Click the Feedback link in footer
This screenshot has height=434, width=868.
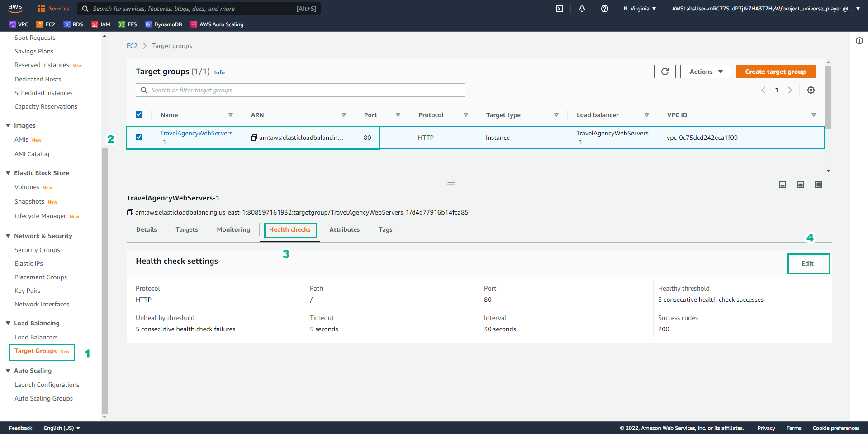[x=21, y=428]
